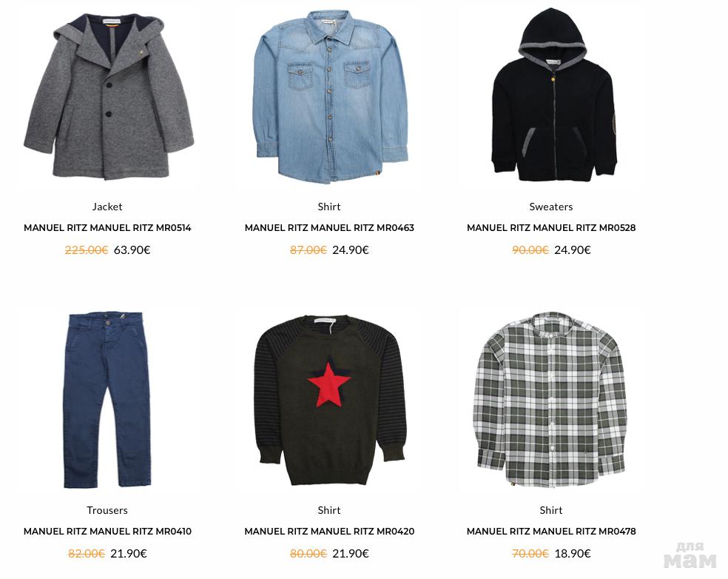The width and height of the screenshot is (728, 579).
Task: Select the Trousers category label
Action: (x=107, y=510)
